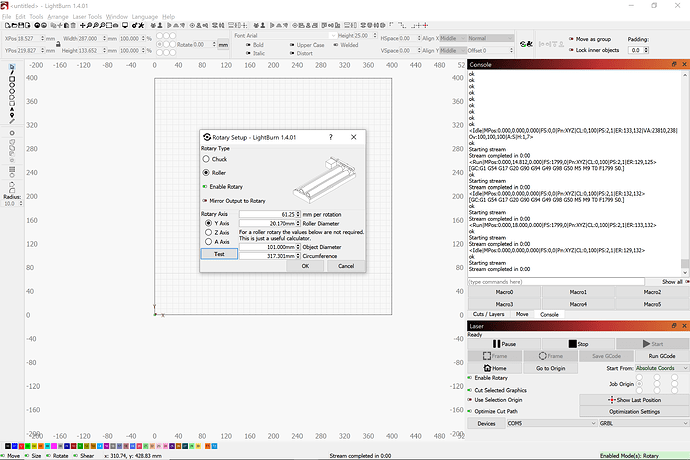The width and height of the screenshot is (690, 460).
Task: Click the Stop button in Laser panel
Action: pyautogui.click(x=578, y=344)
